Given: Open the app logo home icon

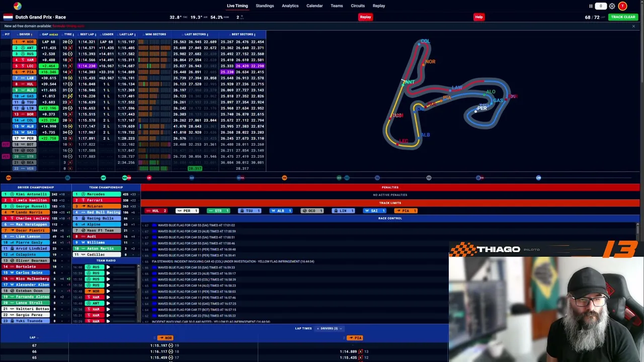Looking at the screenshot, I should [x=18, y=6].
